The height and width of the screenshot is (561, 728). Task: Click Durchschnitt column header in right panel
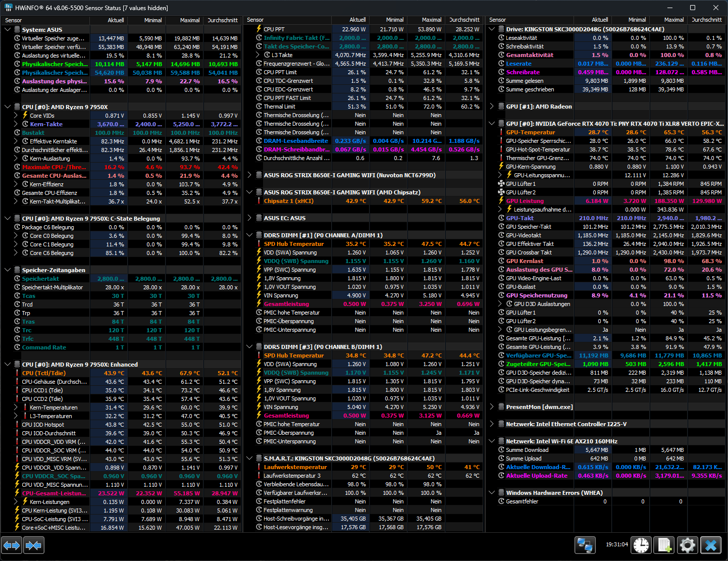coord(706,20)
